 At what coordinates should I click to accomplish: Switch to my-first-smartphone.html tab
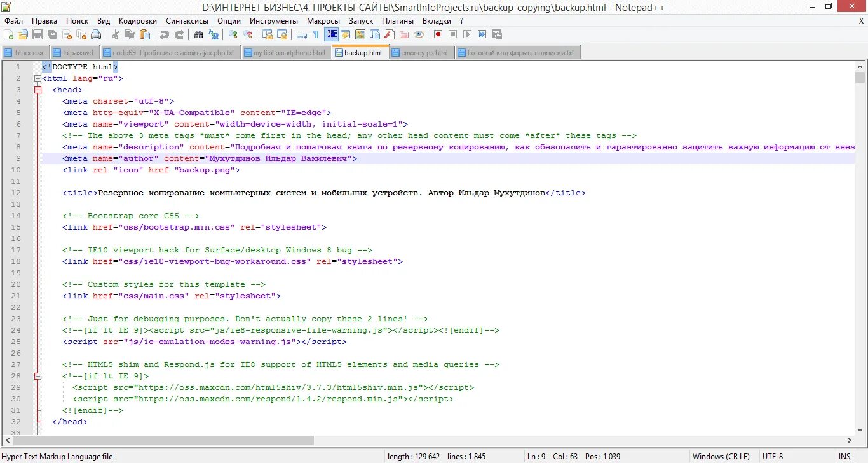coord(286,53)
